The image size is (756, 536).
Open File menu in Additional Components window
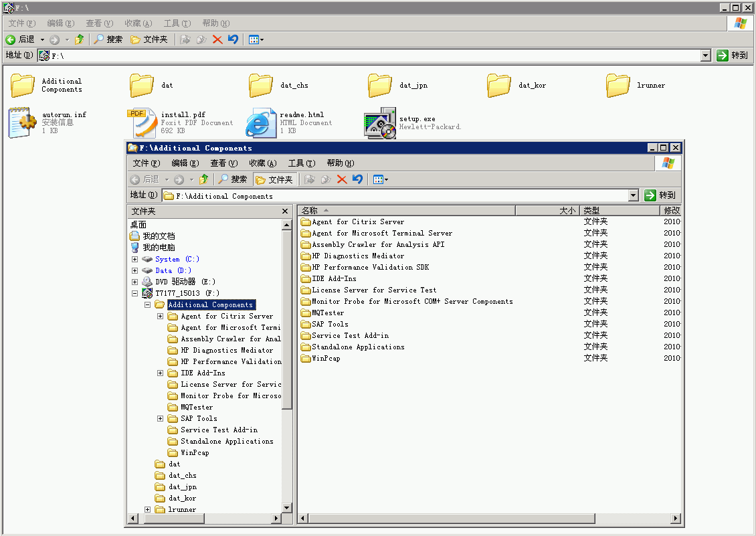coord(146,163)
